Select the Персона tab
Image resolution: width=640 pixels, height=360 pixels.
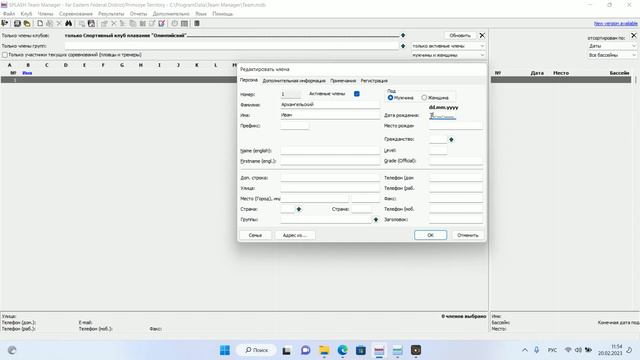click(249, 80)
